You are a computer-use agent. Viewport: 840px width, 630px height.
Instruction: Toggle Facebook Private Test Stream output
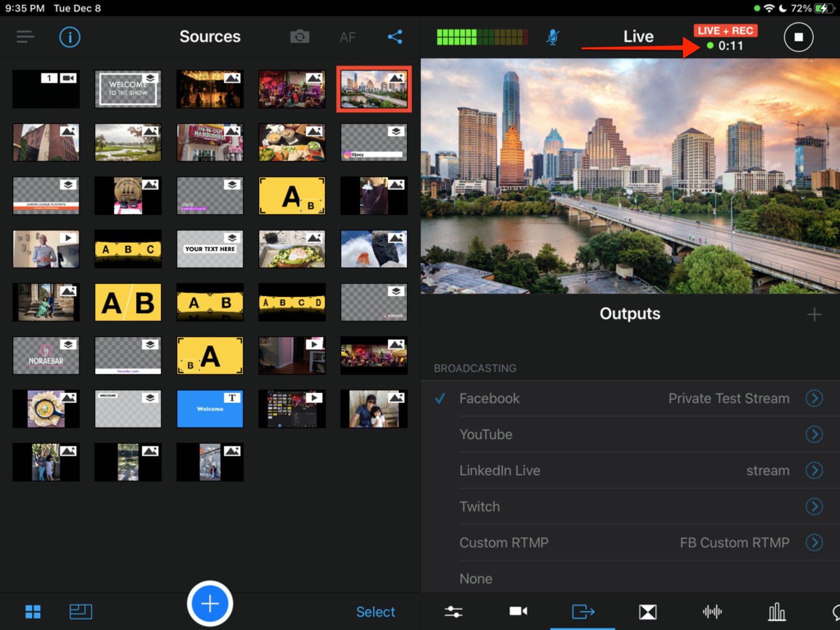click(438, 398)
